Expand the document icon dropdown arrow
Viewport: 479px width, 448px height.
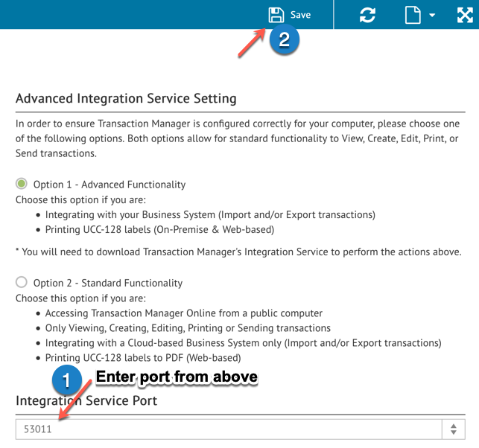click(432, 15)
